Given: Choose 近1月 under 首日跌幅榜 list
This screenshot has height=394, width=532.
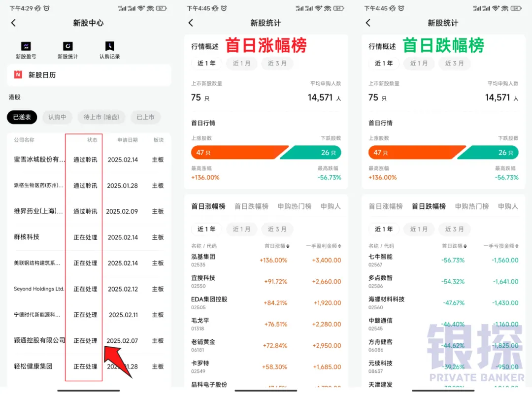Looking at the screenshot, I should (x=419, y=229).
